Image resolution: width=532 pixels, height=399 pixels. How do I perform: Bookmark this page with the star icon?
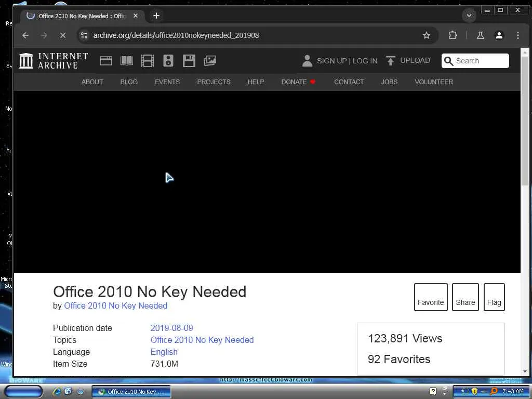427,35
